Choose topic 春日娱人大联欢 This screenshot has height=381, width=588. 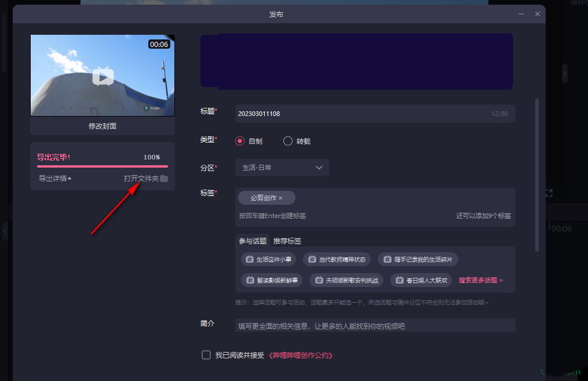pos(421,281)
